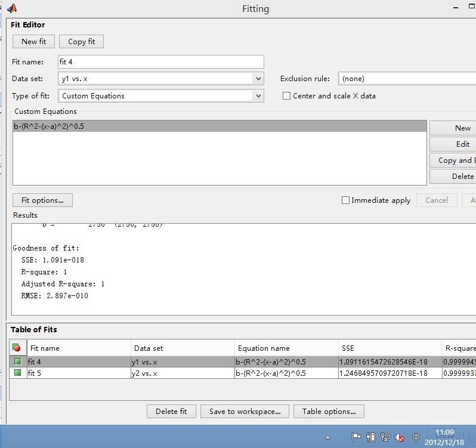This screenshot has width=476, height=448.
Task: Click Save to workspace button
Action: (x=245, y=411)
